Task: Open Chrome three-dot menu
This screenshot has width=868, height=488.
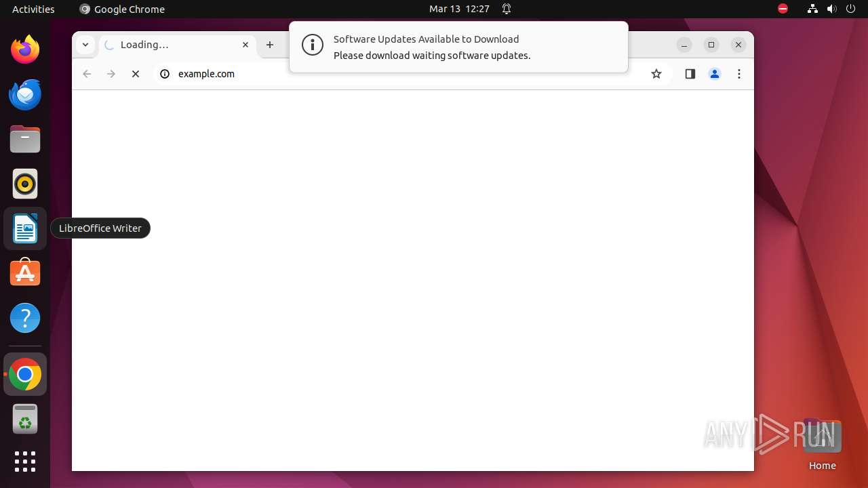Action: [739, 74]
